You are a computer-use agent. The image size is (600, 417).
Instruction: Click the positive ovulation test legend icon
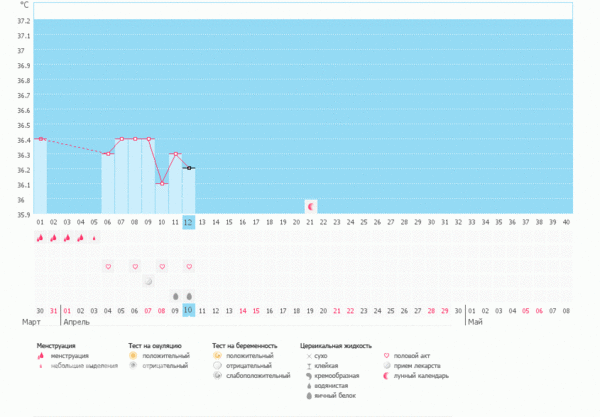(x=133, y=355)
